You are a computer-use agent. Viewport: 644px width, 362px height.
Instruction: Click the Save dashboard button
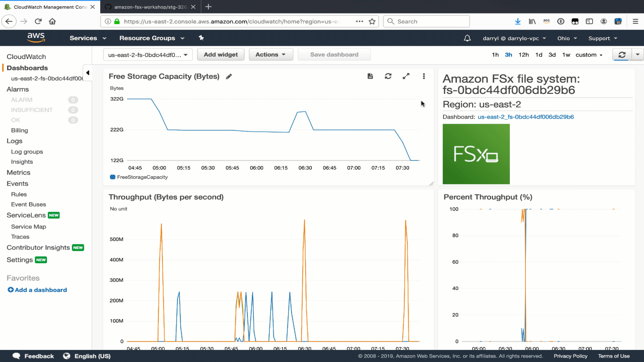pyautogui.click(x=334, y=54)
